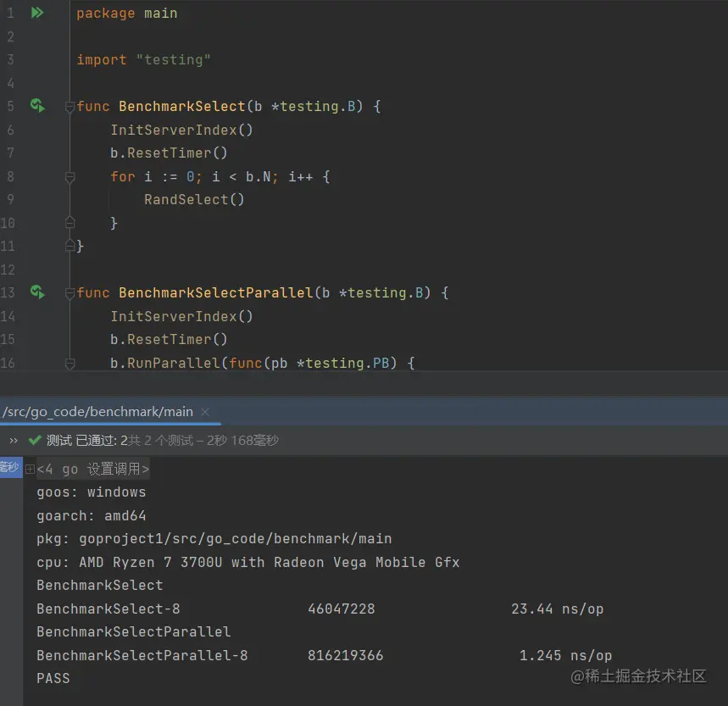Collapse the b.RunParallel closure fold marker
Screen dimensions: 728x706
point(69,363)
